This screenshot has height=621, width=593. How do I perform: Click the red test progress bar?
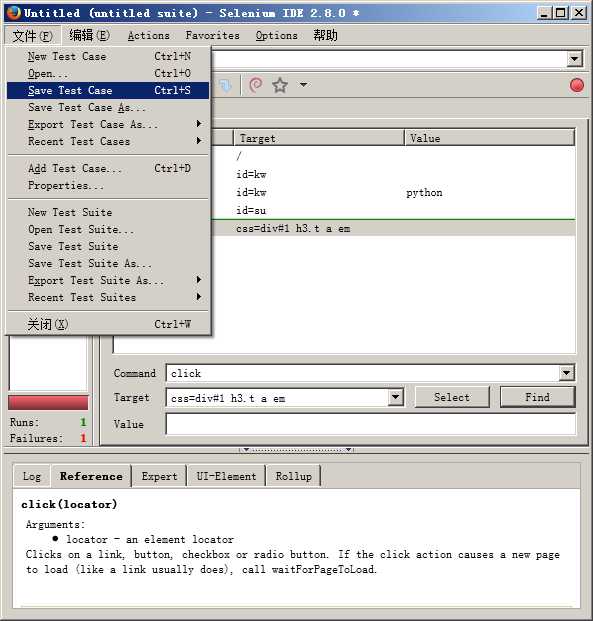pos(48,402)
